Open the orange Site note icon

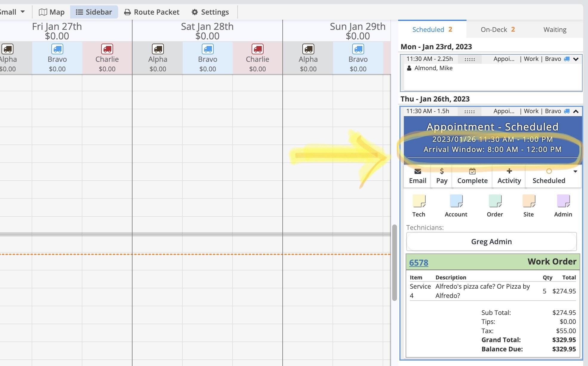528,201
